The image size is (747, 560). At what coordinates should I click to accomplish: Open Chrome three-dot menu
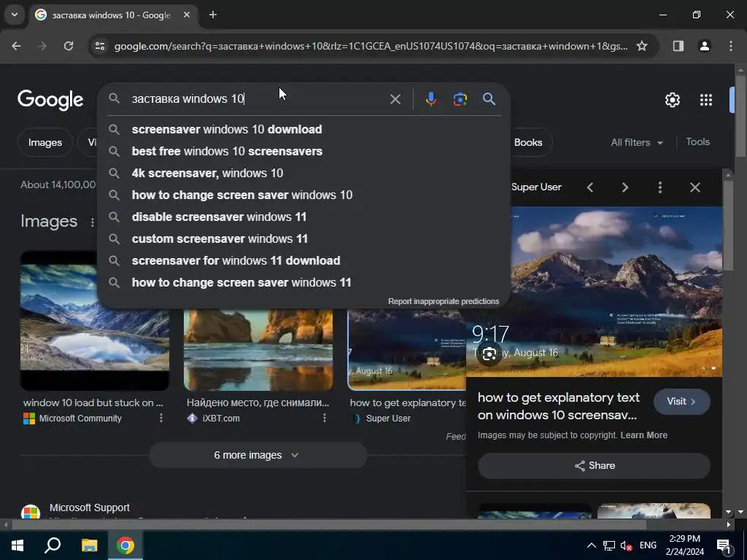click(731, 46)
